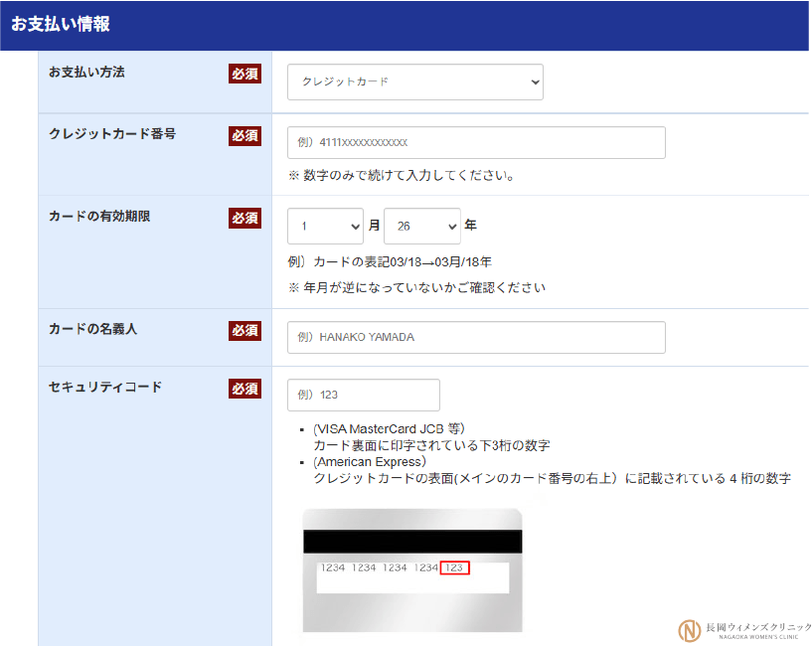This screenshot has width=812, height=646.
Task: Click the セキュリティコード row label
Action: point(105,387)
